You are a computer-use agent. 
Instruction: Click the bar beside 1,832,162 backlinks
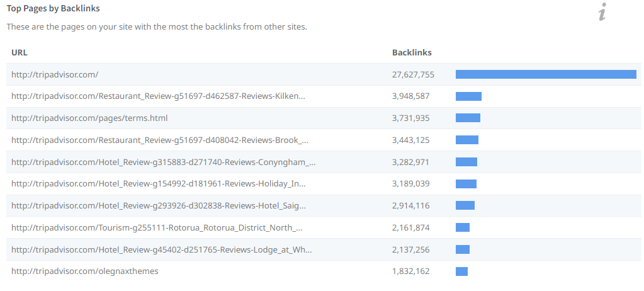tap(461, 271)
